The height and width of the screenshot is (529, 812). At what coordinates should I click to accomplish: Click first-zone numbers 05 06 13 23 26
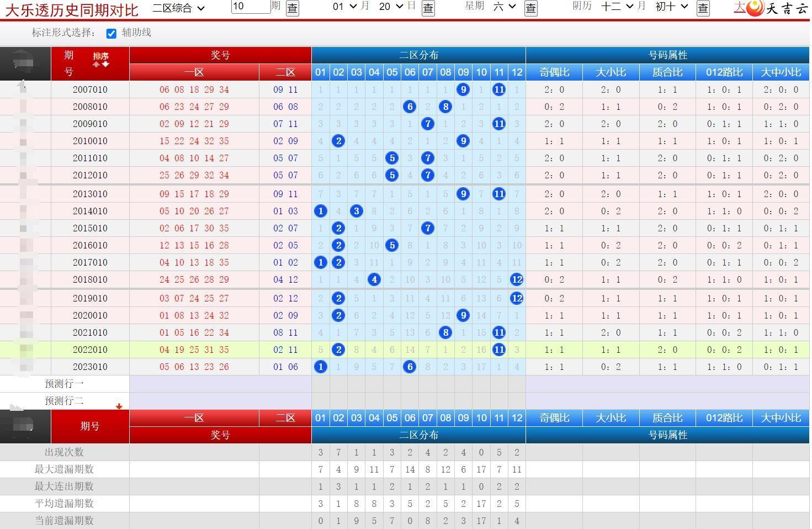(194, 367)
